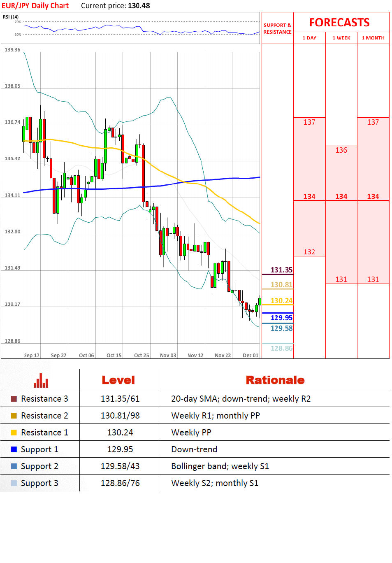Click the SUPPORT & RESISTANCE column header
Viewport: 392px width, 563px height.
pos(277,28)
